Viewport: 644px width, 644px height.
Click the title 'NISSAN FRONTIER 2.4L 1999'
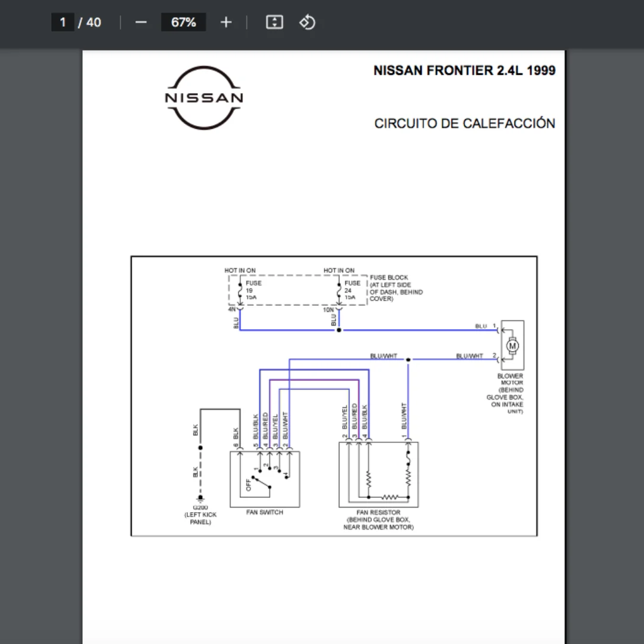(x=464, y=70)
